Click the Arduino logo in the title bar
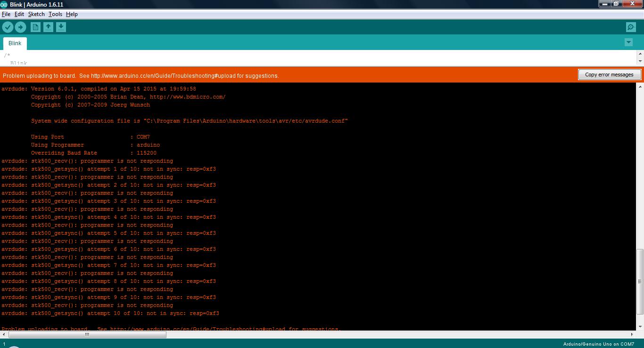 pos(4,4)
